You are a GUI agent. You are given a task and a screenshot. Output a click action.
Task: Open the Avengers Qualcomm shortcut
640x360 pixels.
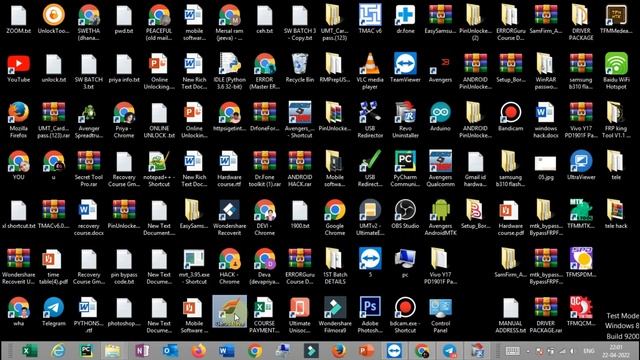[440, 169]
